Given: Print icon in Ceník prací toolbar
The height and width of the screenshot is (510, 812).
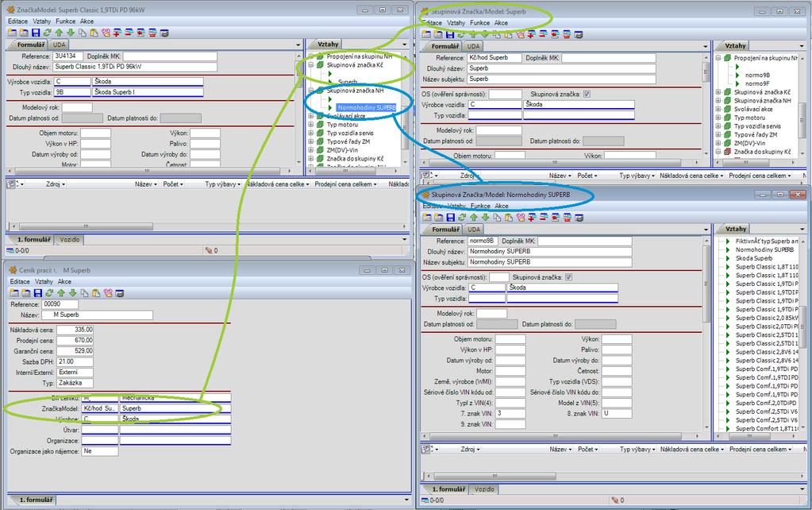Looking at the screenshot, I should (120, 293).
